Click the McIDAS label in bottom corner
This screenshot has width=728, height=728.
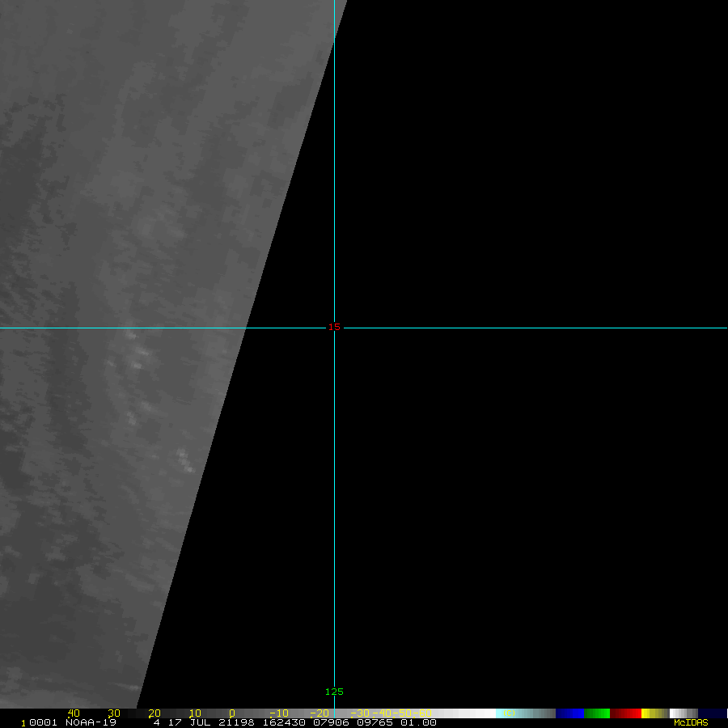pyautogui.click(x=690, y=722)
